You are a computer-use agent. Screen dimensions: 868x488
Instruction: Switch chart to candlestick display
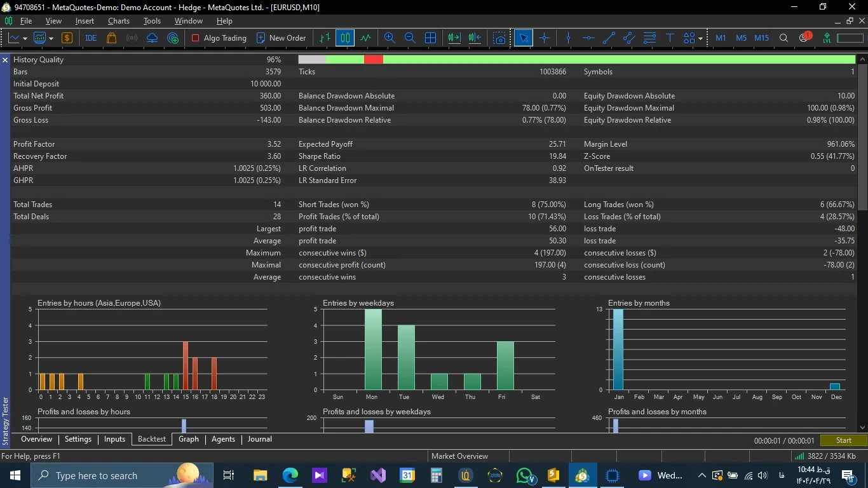pyautogui.click(x=345, y=38)
